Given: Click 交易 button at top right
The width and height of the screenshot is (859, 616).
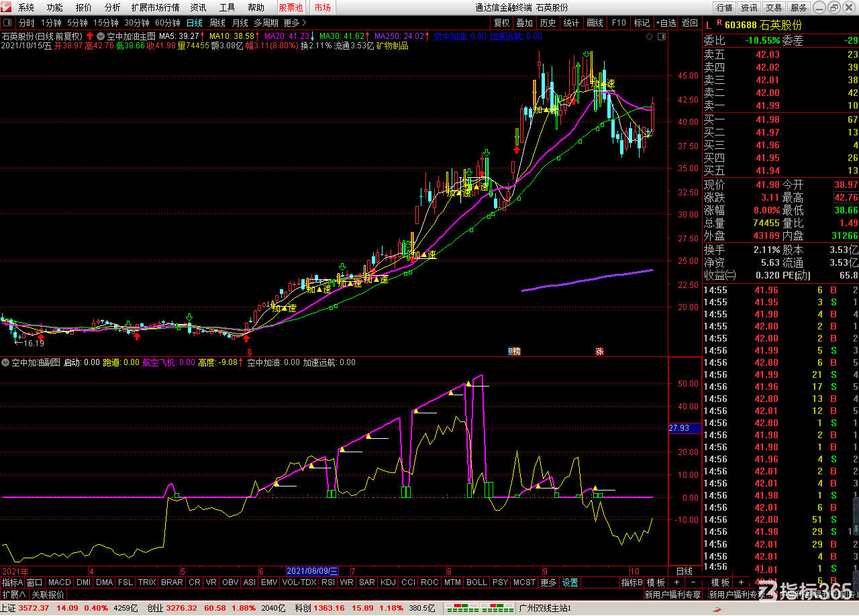Looking at the screenshot, I should point(774,7).
